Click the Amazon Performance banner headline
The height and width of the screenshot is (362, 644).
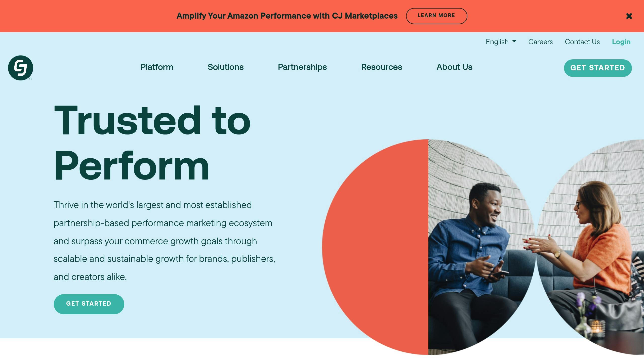pyautogui.click(x=287, y=16)
